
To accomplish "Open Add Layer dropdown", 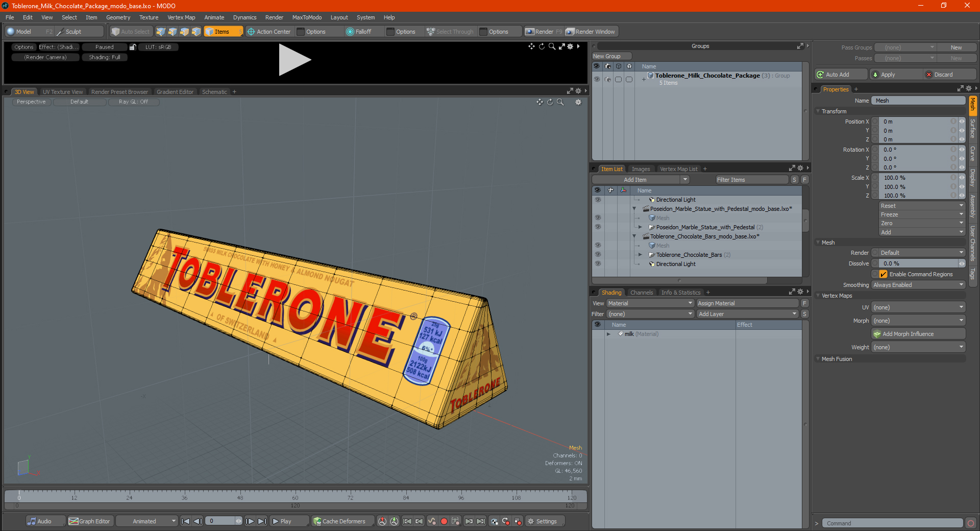I will pos(748,314).
